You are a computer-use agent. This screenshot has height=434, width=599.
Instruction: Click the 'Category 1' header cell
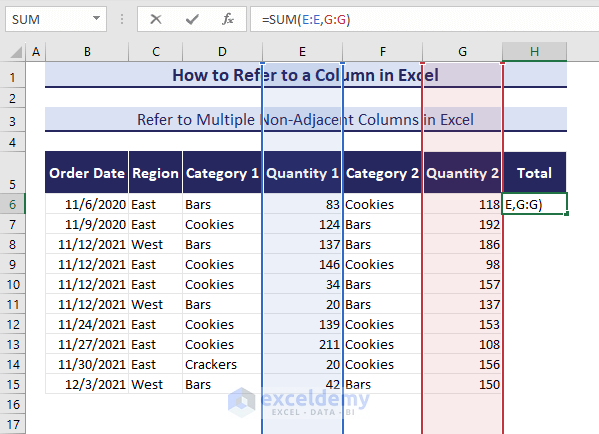222,173
